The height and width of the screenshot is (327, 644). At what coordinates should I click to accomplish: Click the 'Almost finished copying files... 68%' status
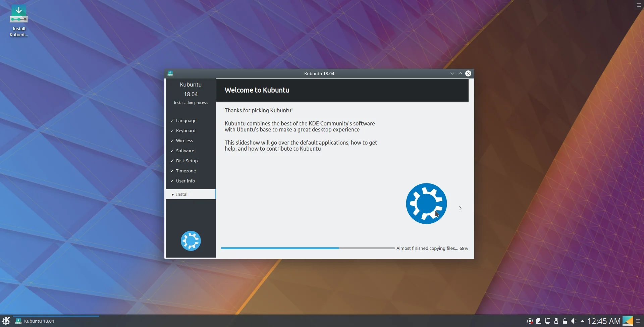click(432, 248)
